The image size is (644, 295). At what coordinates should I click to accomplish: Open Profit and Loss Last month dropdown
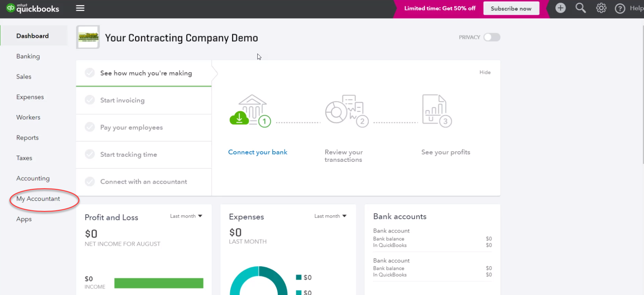coord(186,216)
